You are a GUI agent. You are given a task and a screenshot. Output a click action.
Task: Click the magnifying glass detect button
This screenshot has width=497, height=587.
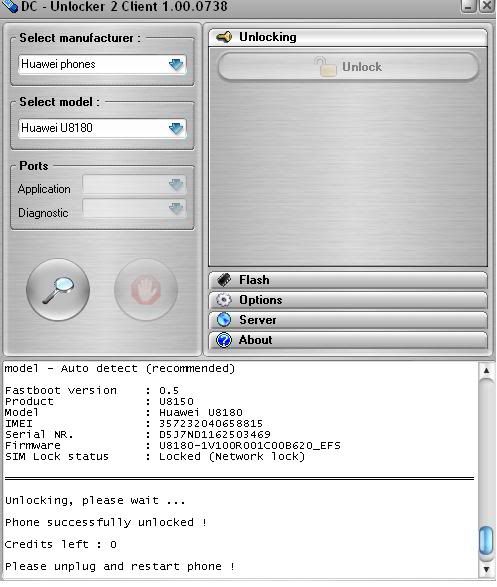click(58, 290)
